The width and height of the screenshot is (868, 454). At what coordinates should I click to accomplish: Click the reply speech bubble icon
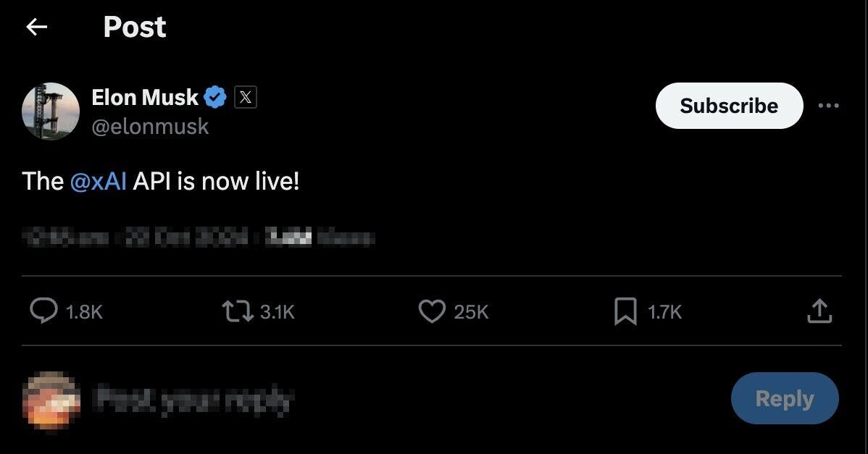(x=43, y=312)
